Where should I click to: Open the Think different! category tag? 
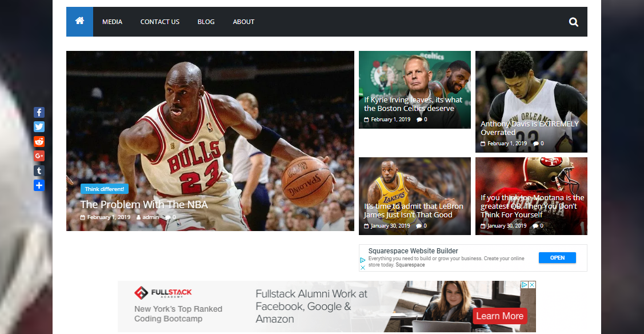click(x=105, y=189)
